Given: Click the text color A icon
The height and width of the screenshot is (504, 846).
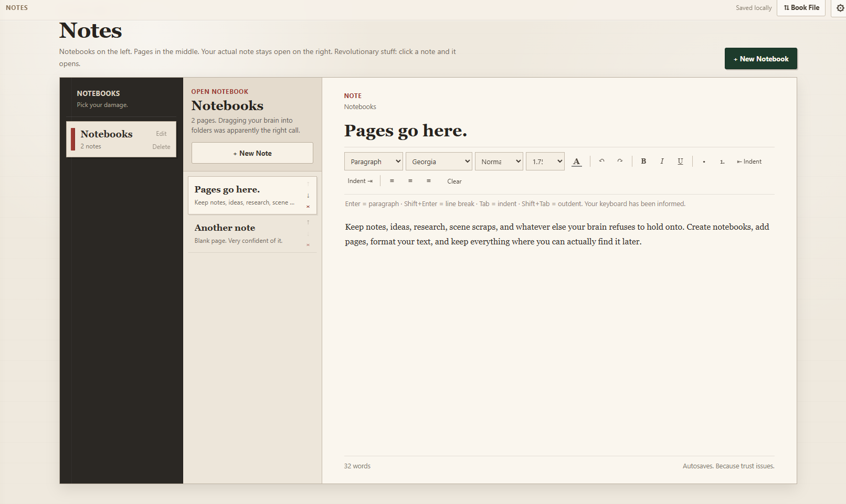Looking at the screenshot, I should [577, 162].
